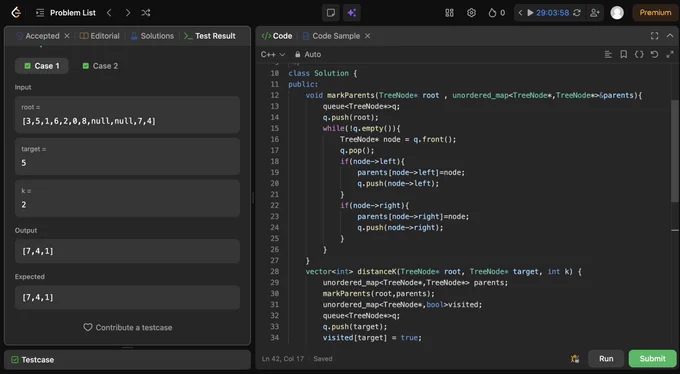Screen dimensions: 680x374
Task: Click the 'class Solution {' code line
Action: pyautogui.click(x=323, y=73)
